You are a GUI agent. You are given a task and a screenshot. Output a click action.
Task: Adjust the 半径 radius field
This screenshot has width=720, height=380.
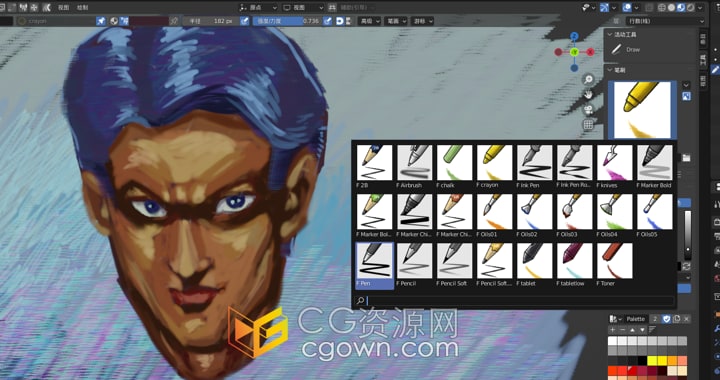point(211,21)
